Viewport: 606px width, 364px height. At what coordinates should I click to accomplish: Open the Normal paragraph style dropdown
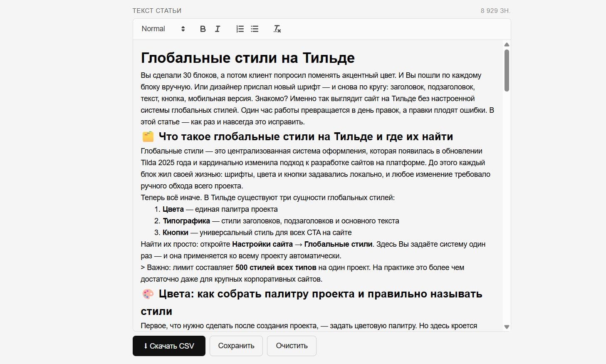pyautogui.click(x=163, y=29)
